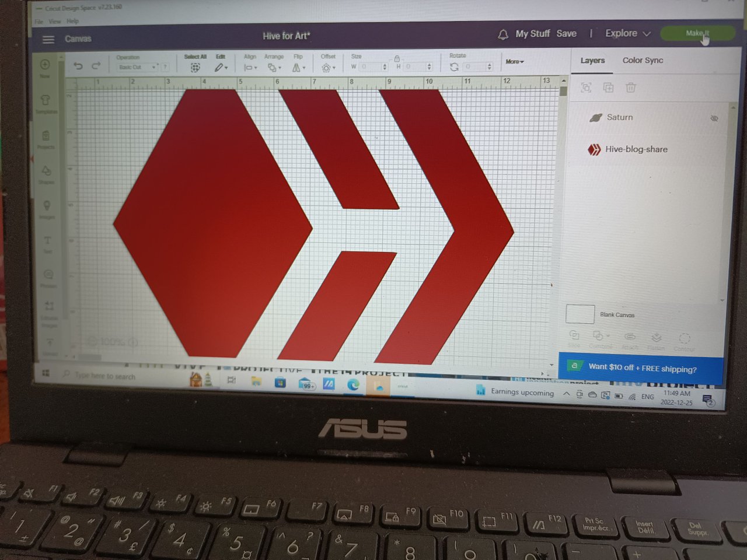
Task: Click the Earnings upcoming taskbar widget
Action: (x=515, y=391)
